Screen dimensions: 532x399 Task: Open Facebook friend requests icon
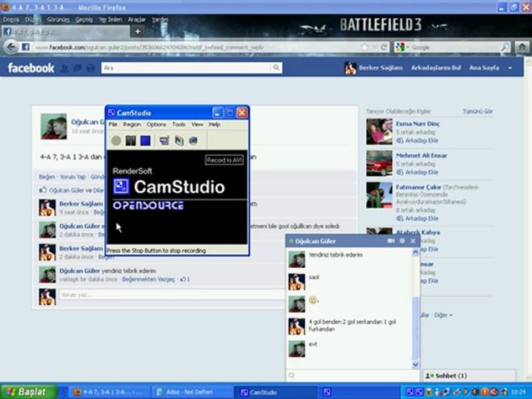[64, 68]
